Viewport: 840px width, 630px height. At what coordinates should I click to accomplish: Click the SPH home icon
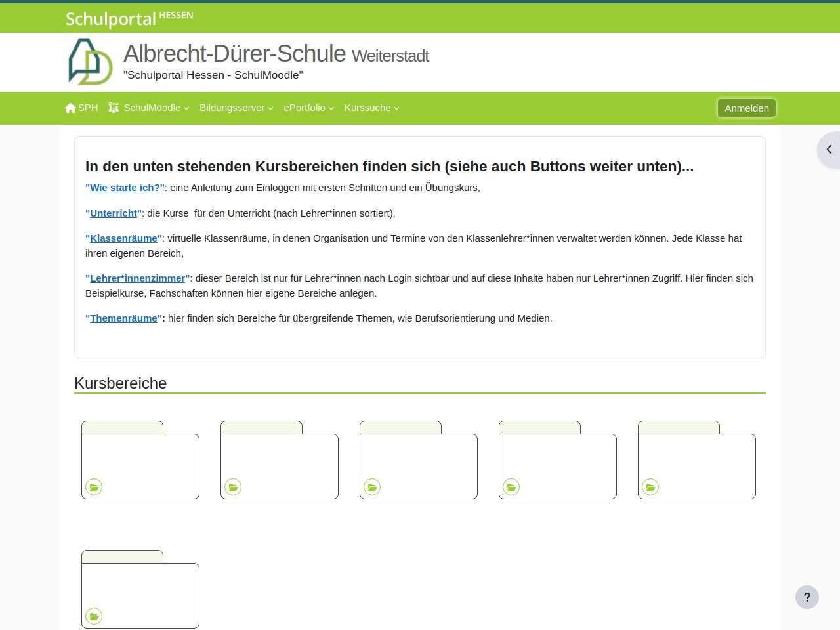pos(71,108)
